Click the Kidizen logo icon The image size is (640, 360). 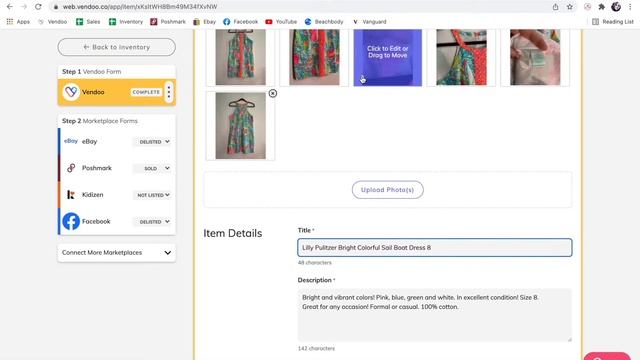(x=71, y=195)
